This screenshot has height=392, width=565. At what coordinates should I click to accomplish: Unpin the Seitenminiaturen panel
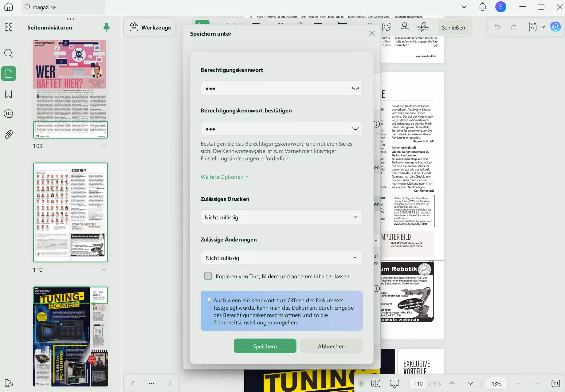pos(106,27)
